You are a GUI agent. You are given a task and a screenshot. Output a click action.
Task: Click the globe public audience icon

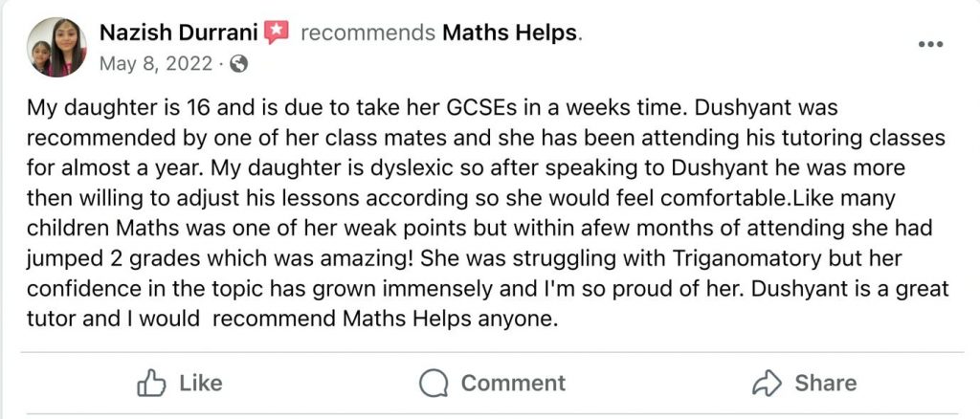pyautogui.click(x=239, y=64)
